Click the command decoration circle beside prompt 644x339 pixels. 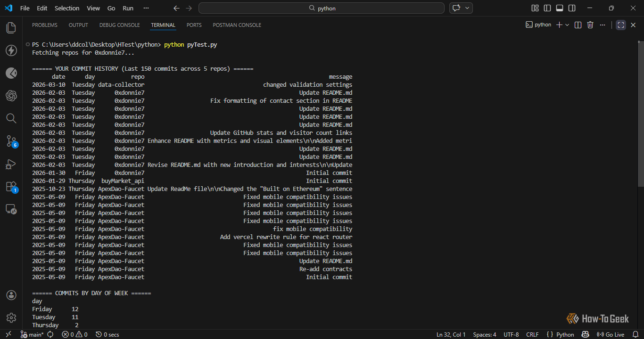(27, 44)
